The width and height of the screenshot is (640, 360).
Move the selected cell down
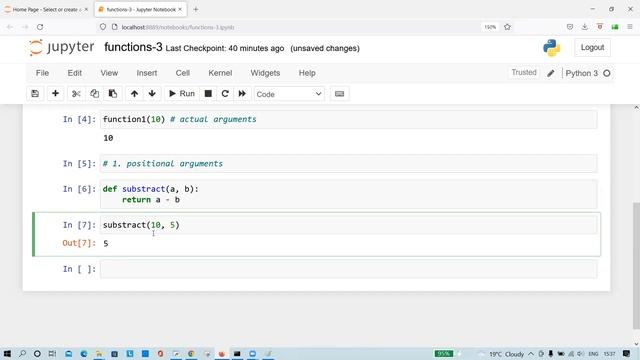tap(152, 94)
